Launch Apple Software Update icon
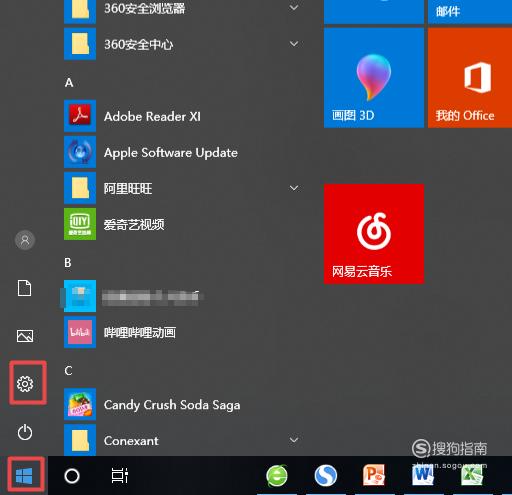The width and height of the screenshot is (512, 495). 80,152
